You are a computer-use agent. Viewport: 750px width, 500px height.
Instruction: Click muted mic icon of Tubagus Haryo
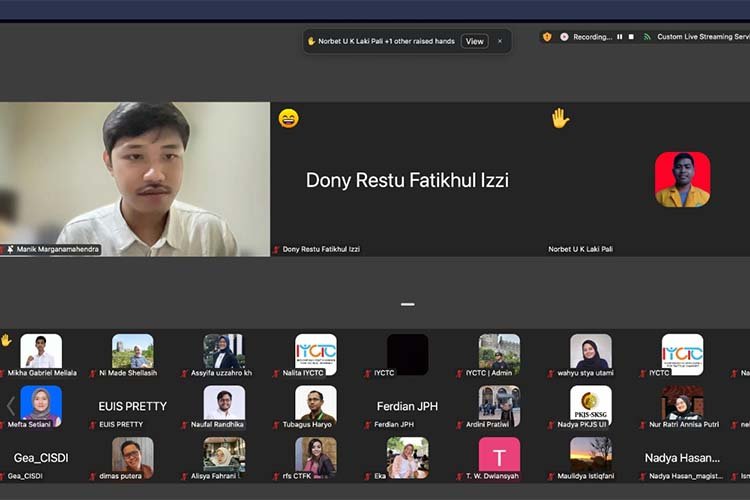(x=276, y=425)
